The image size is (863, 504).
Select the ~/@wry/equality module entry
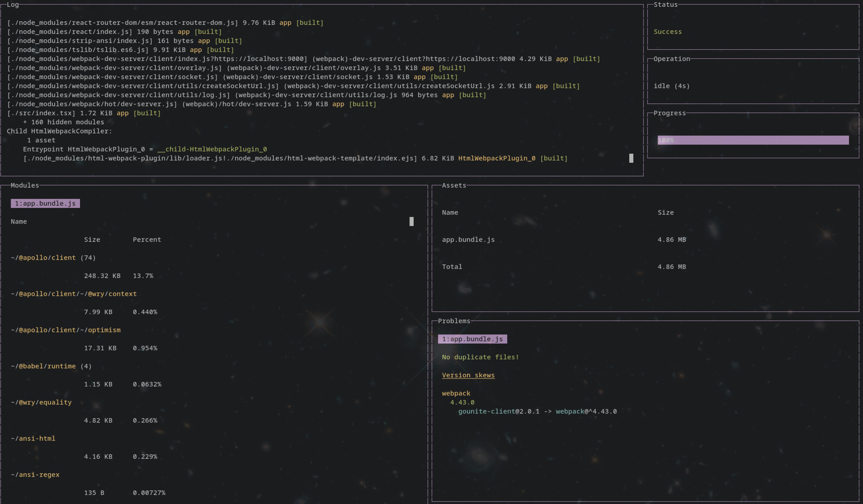pyautogui.click(x=41, y=402)
